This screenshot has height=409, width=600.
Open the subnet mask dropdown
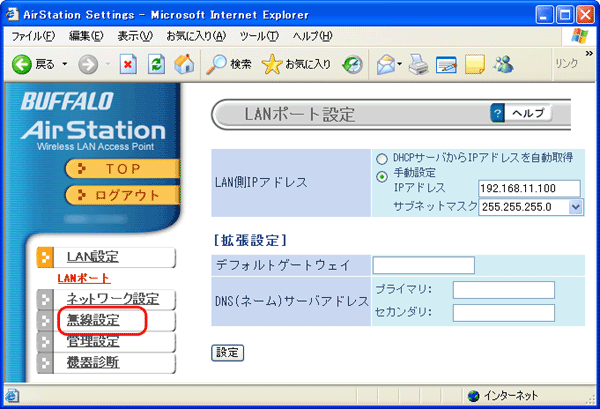(575, 207)
